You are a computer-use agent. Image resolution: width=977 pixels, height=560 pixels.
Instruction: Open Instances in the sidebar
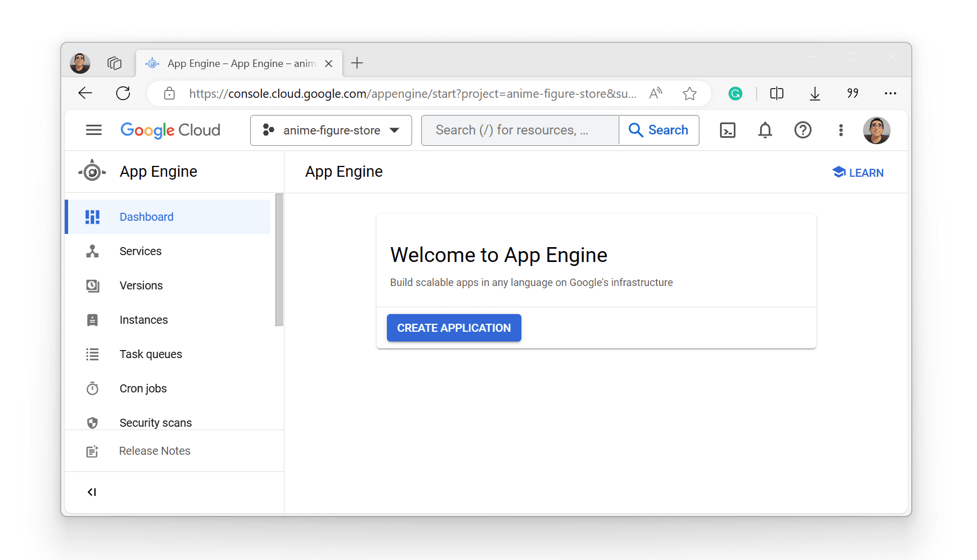[x=168, y=320]
